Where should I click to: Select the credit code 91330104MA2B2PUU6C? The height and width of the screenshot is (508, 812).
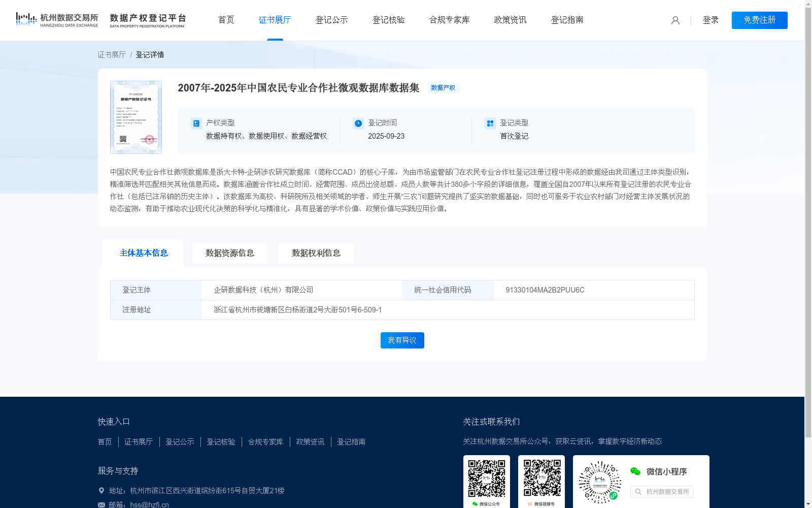545,290
